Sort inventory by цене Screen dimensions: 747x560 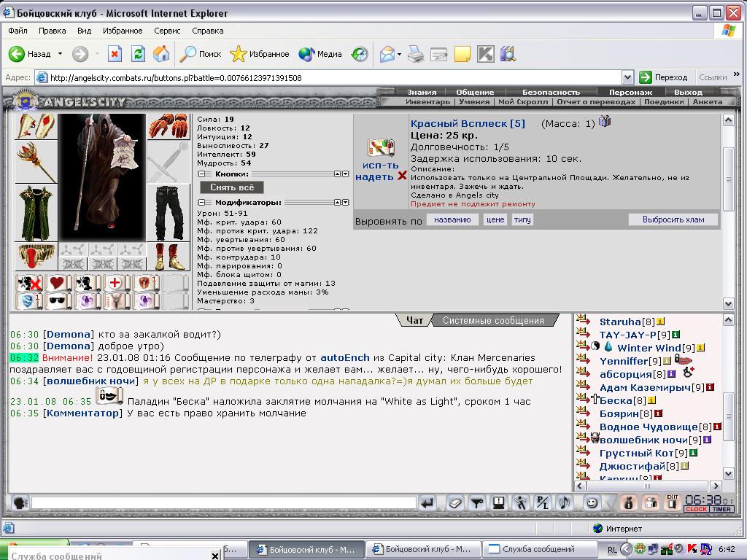(x=495, y=219)
